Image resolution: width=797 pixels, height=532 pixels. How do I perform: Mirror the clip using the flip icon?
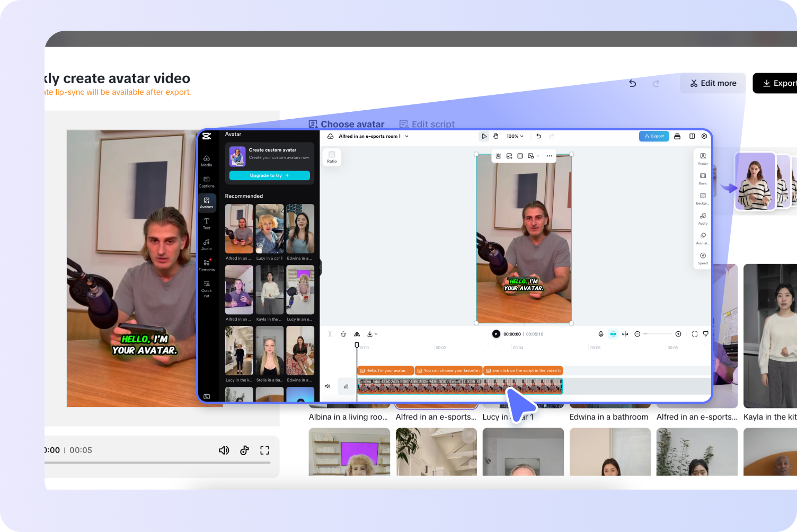click(357, 334)
